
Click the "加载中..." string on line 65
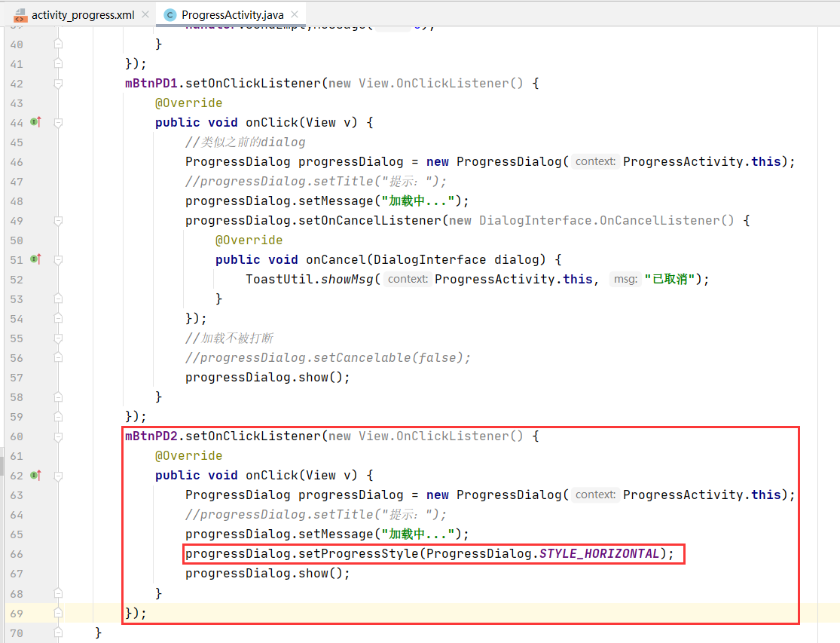(x=418, y=534)
